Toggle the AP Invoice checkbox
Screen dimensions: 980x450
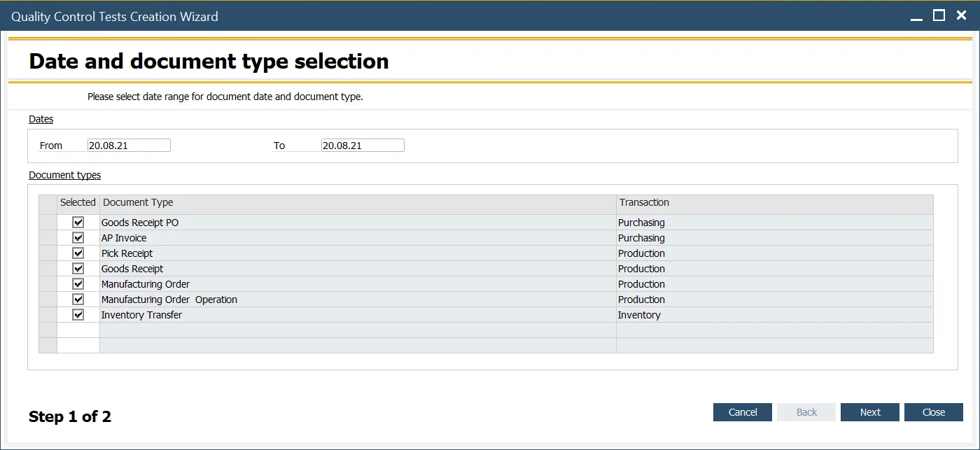click(78, 238)
